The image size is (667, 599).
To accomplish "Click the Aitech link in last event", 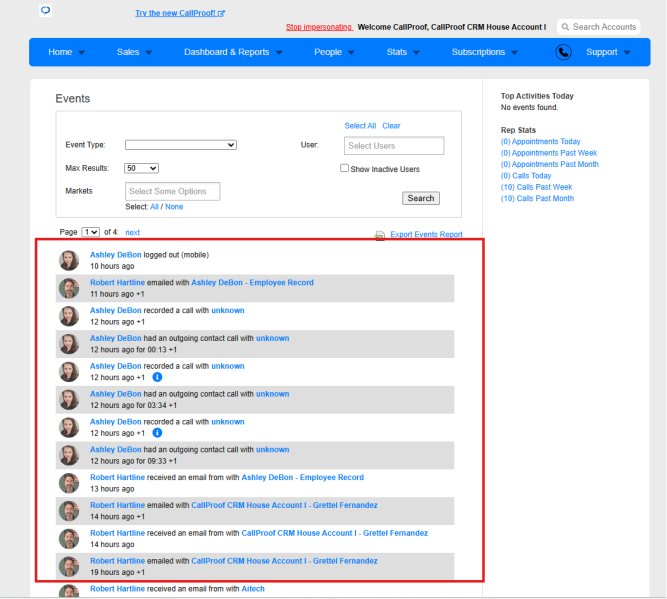I will pos(253,589).
